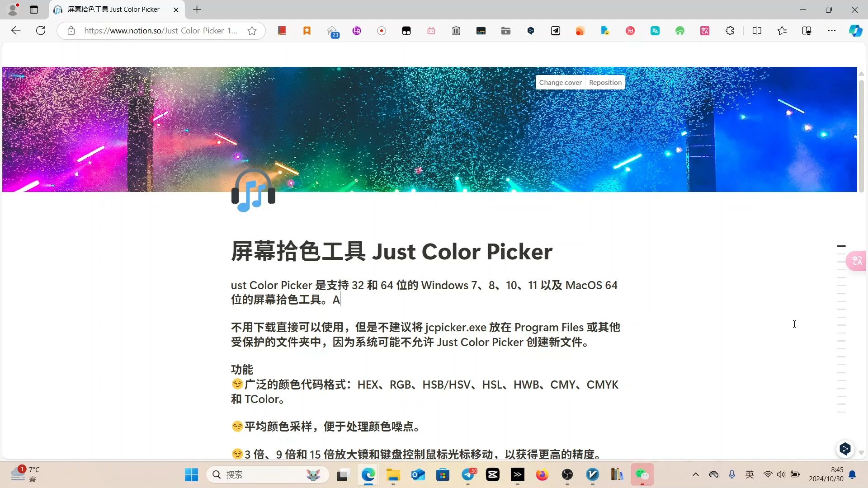Click the page title Just Color Picker
This screenshot has width=868, height=488.
click(x=392, y=252)
